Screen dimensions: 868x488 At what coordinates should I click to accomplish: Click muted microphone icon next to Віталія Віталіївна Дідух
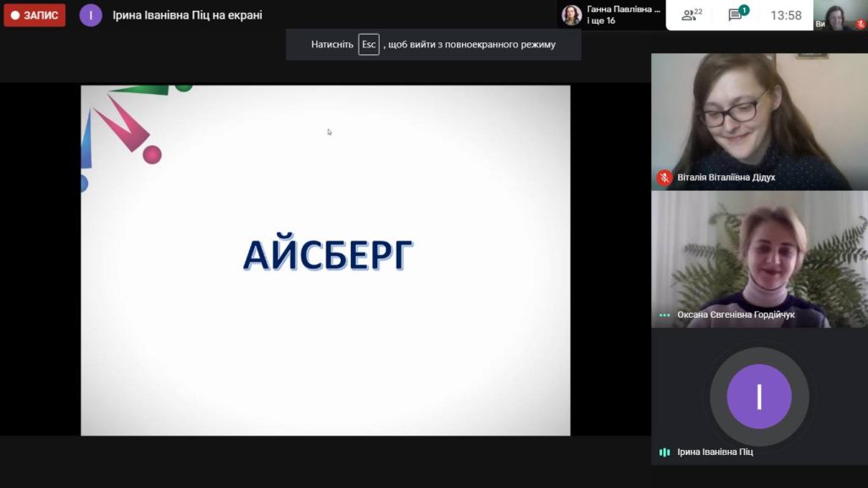(665, 178)
